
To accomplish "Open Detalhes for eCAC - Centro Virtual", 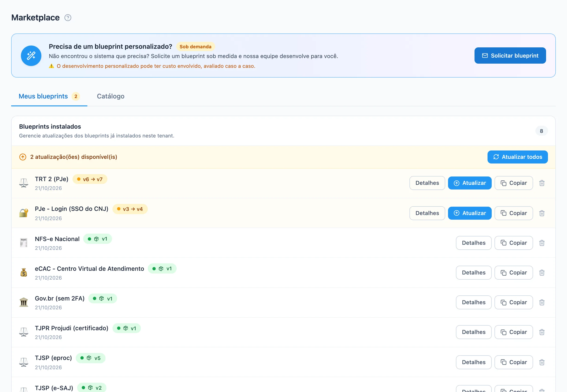I will (x=473, y=272).
